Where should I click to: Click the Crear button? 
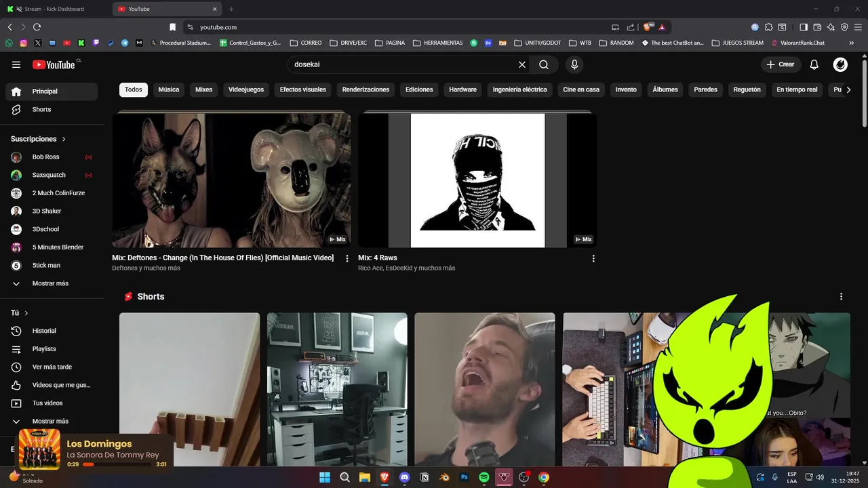[x=781, y=64]
